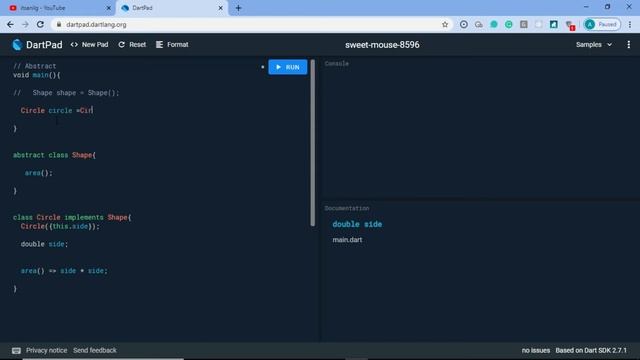Open the Paused profile button
This screenshot has width=640, height=360.
pos(602,24)
